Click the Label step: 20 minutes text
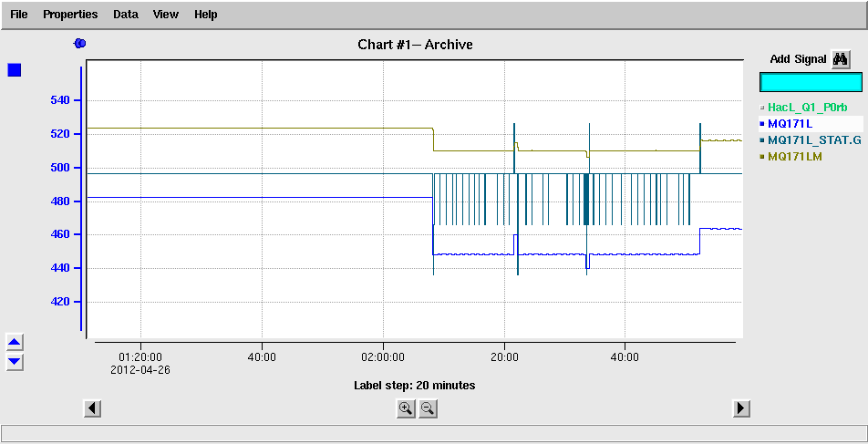The width and height of the screenshot is (868, 444). 415,385
